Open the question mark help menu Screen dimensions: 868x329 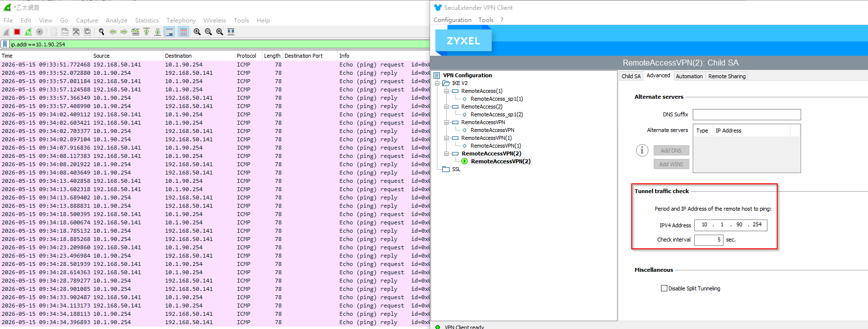coord(502,20)
